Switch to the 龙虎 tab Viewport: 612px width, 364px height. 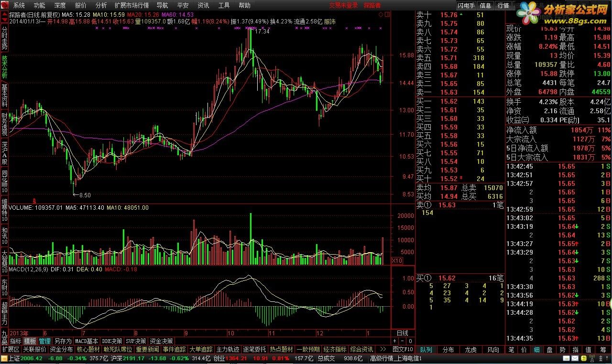pos(471,350)
